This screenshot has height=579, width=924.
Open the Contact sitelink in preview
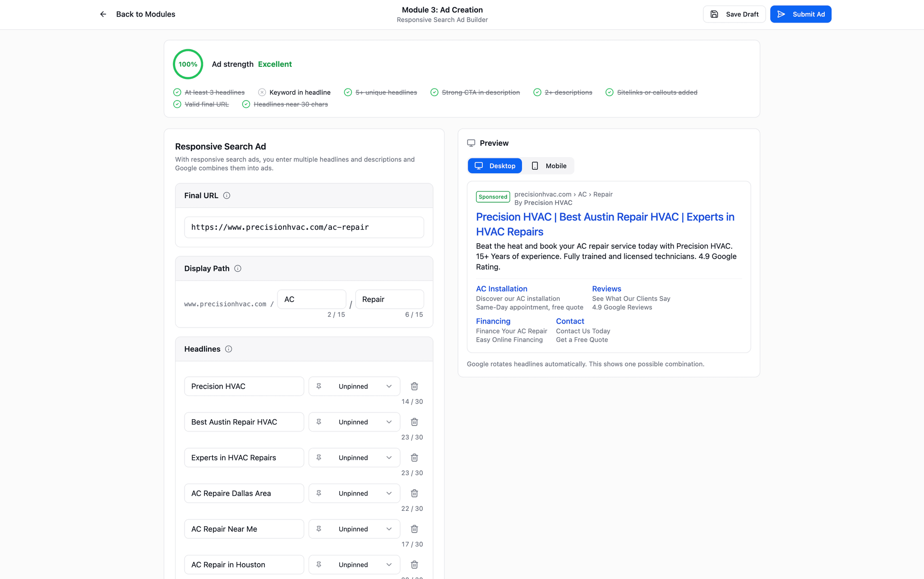click(x=570, y=321)
